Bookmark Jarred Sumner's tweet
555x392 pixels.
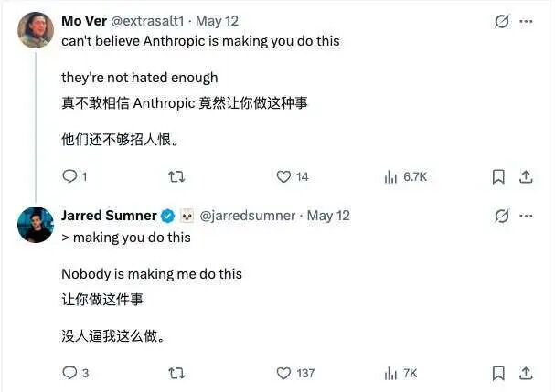(498, 373)
